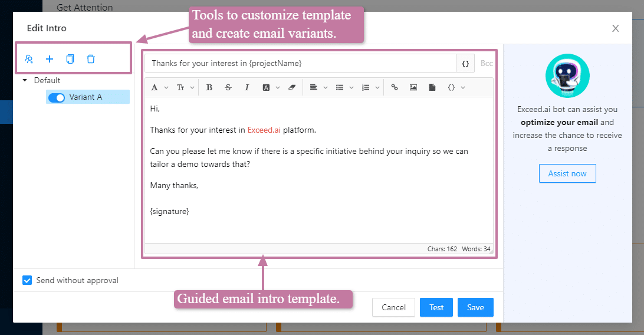Uncheck Send without approval

(27, 280)
